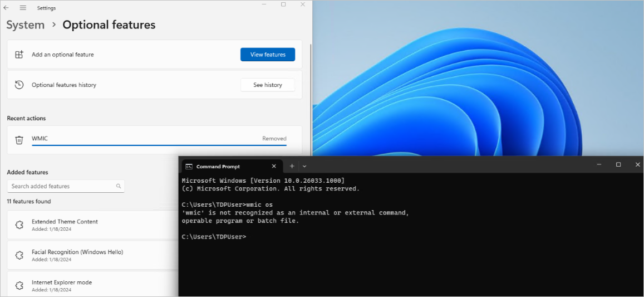Image resolution: width=644 pixels, height=297 pixels.
Task: Go back using the Settings back arrow
Action: tap(6, 8)
